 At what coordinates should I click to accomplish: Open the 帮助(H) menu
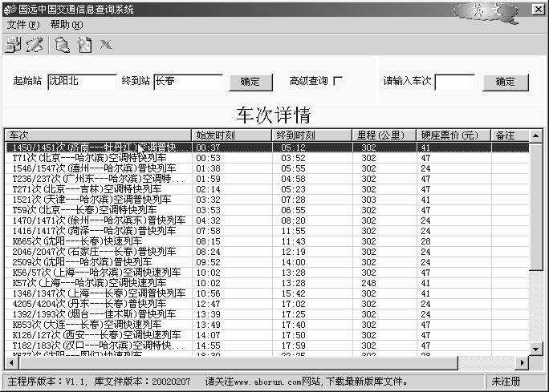pos(67,25)
